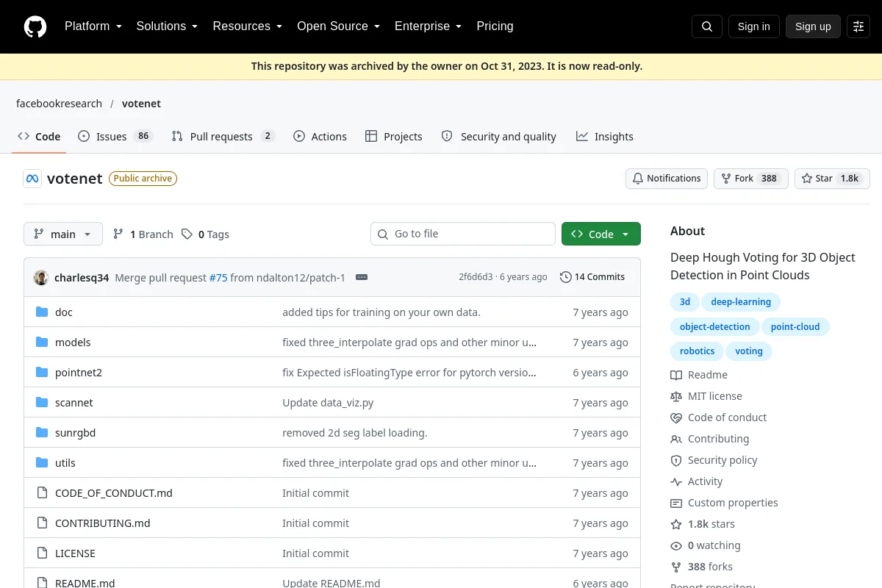Star the votenet repository
Image resolution: width=882 pixels, height=588 pixels.
832,179
